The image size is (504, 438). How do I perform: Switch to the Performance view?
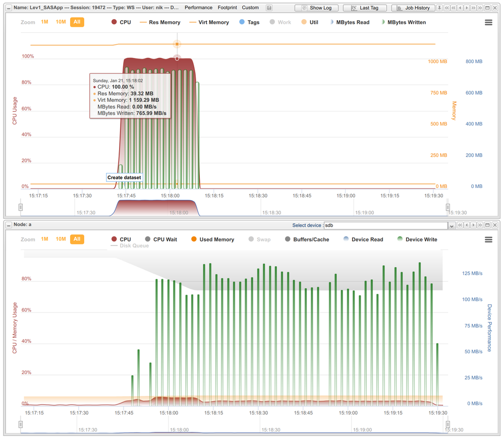click(x=198, y=8)
